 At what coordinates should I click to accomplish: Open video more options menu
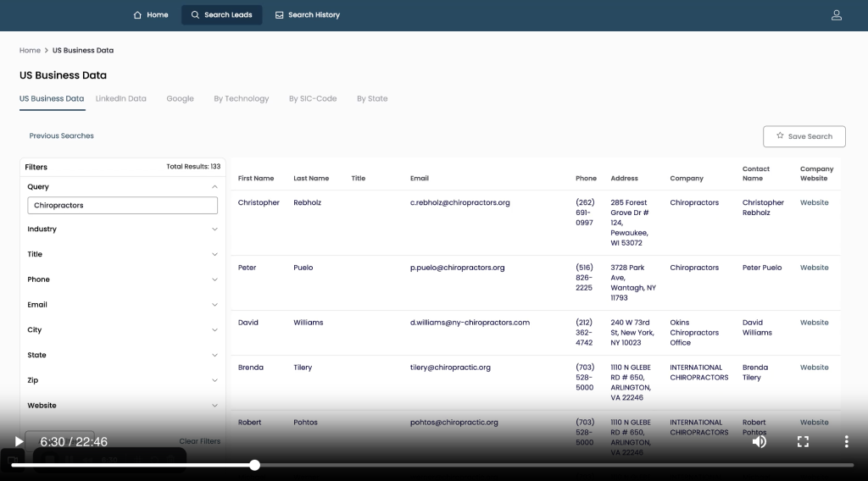845,441
